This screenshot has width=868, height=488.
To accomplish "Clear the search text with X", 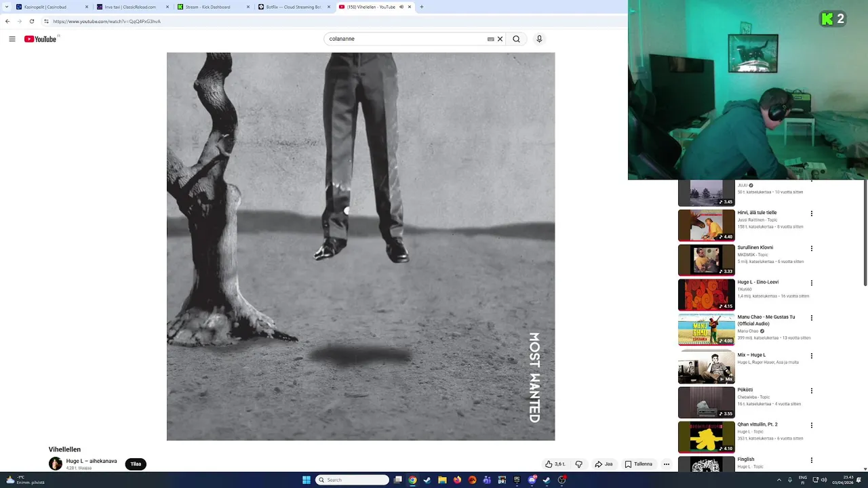I will (500, 39).
